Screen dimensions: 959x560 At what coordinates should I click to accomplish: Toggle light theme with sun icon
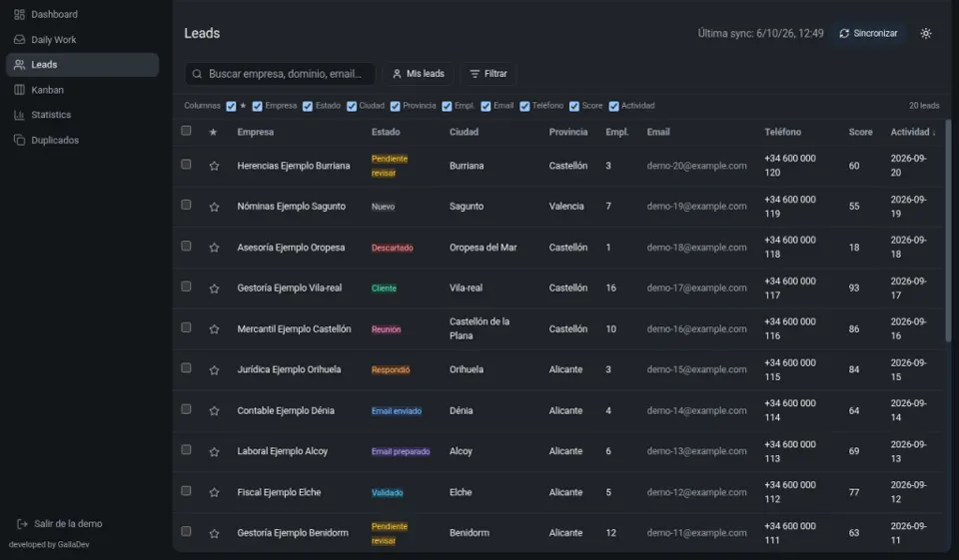click(x=926, y=33)
